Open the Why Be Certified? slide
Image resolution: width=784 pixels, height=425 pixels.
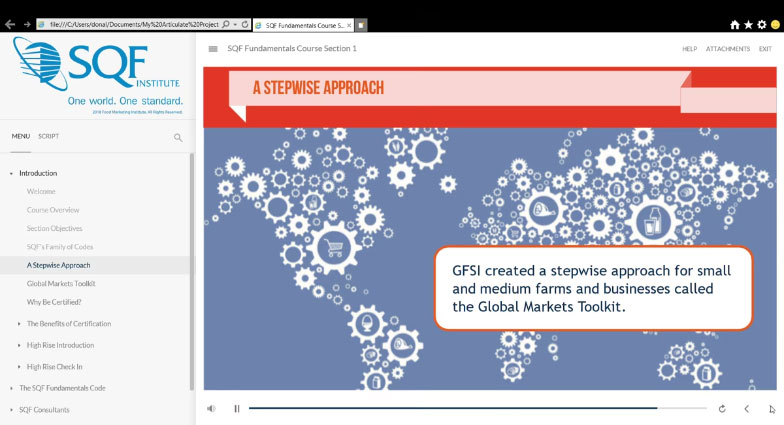(54, 302)
